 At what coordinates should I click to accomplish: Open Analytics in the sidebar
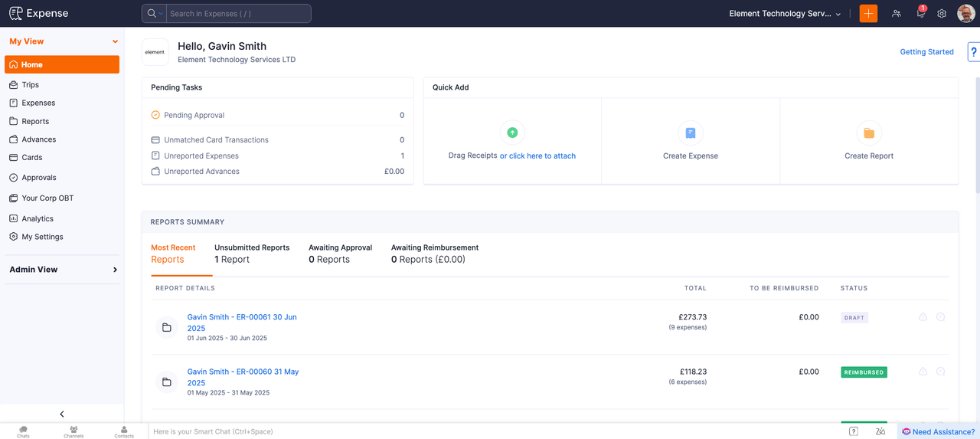pos(38,218)
